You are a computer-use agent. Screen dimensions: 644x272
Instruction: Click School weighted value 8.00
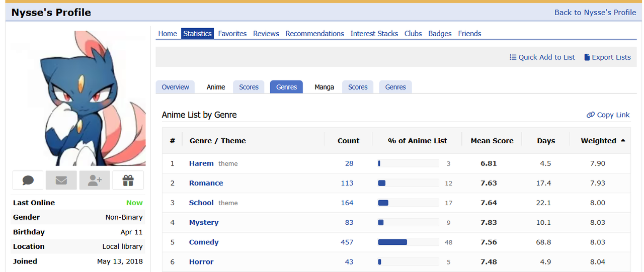click(598, 203)
